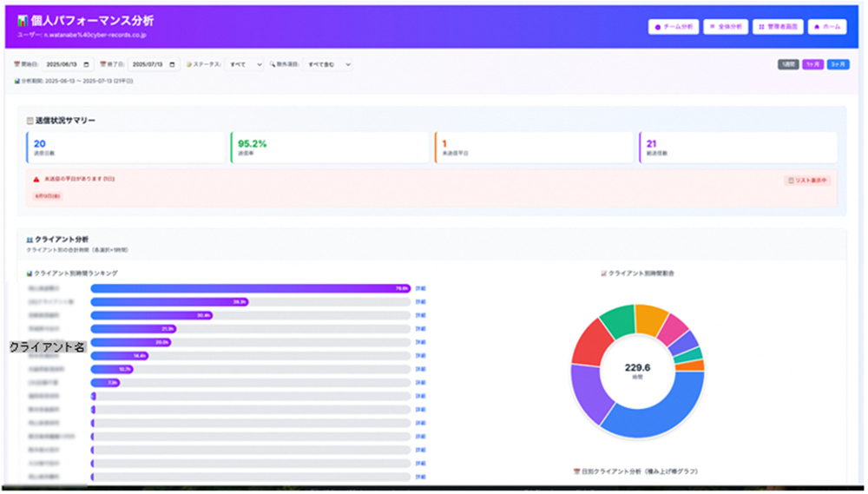Click the calendar icon in 終了日 field
Image resolution: width=868 pixels, height=494 pixels.
[174, 64]
